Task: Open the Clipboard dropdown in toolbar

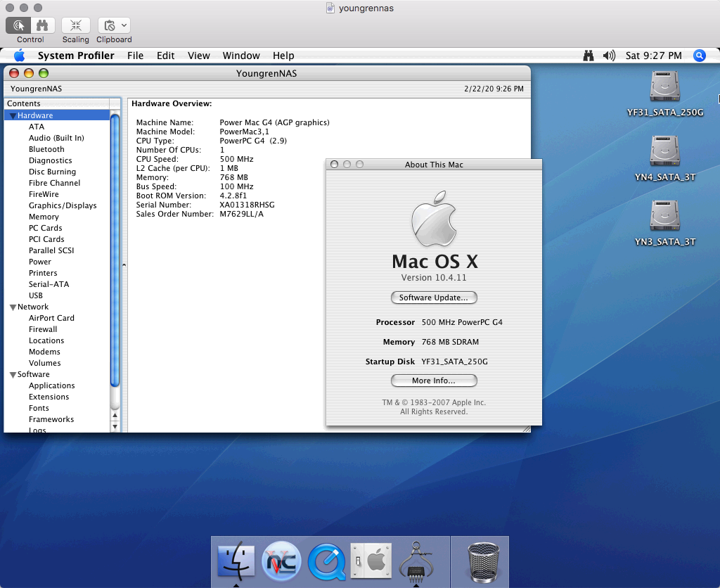Action: tap(115, 25)
